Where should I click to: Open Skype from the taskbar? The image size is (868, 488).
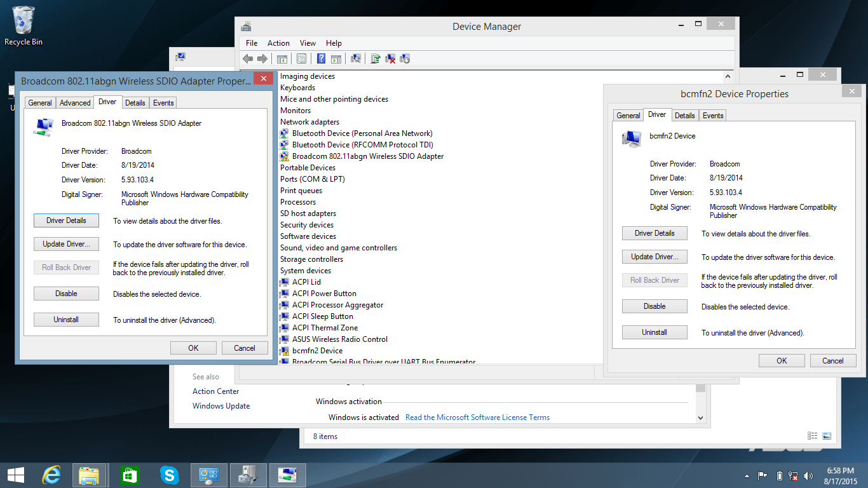click(x=169, y=475)
